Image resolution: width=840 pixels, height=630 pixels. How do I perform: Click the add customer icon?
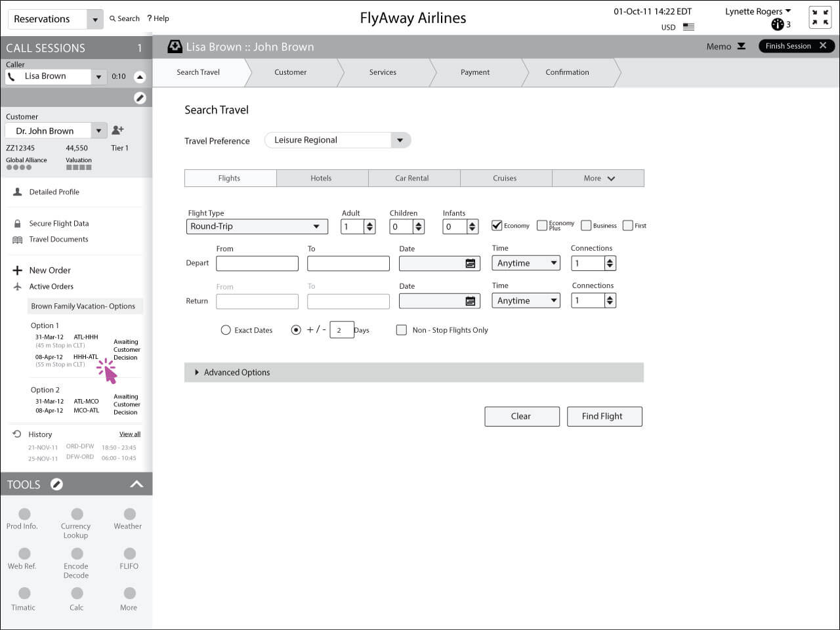point(117,130)
